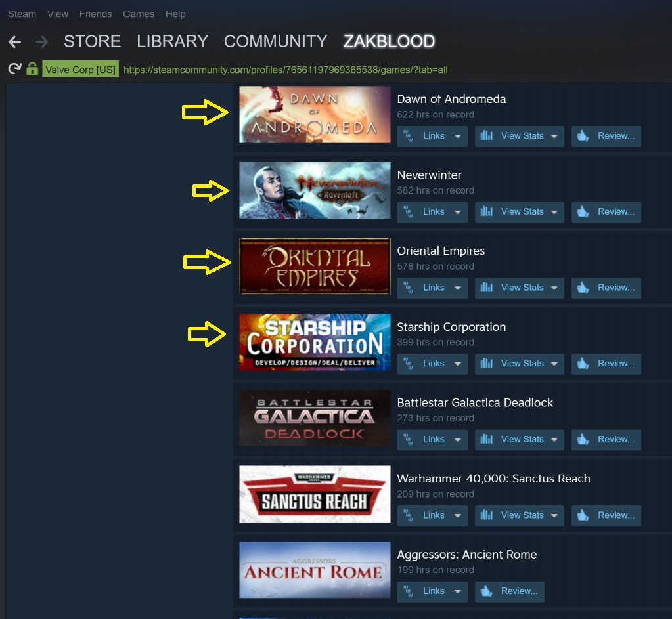Click the green padlock security icon
The height and width of the screenshot is (619, 672).
coord(32,68)
